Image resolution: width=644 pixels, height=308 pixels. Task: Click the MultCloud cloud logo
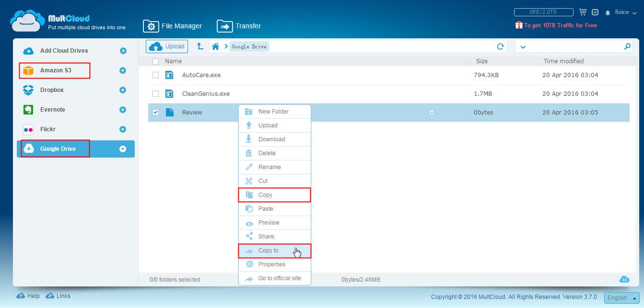click(x=27, y=21)
